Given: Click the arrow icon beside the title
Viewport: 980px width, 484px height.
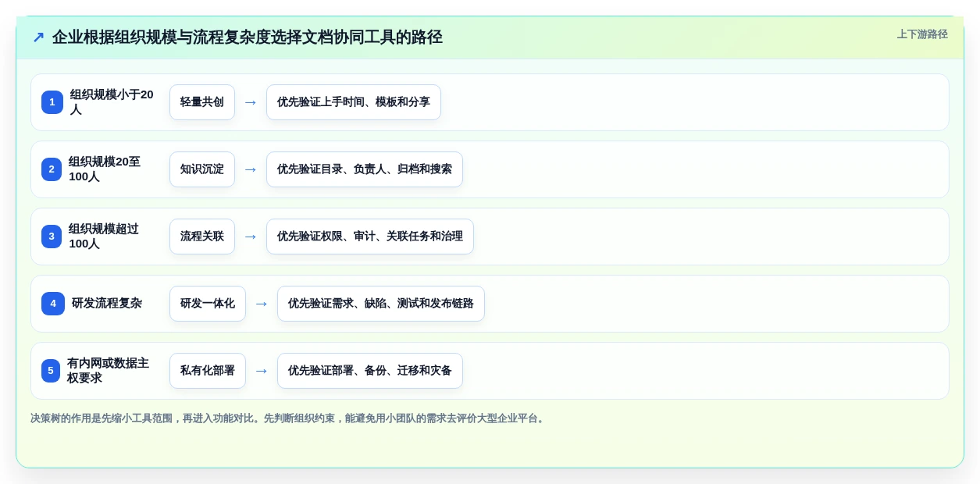Looking at the screenshot, I should pyautogui.click(x=38, y=37).
